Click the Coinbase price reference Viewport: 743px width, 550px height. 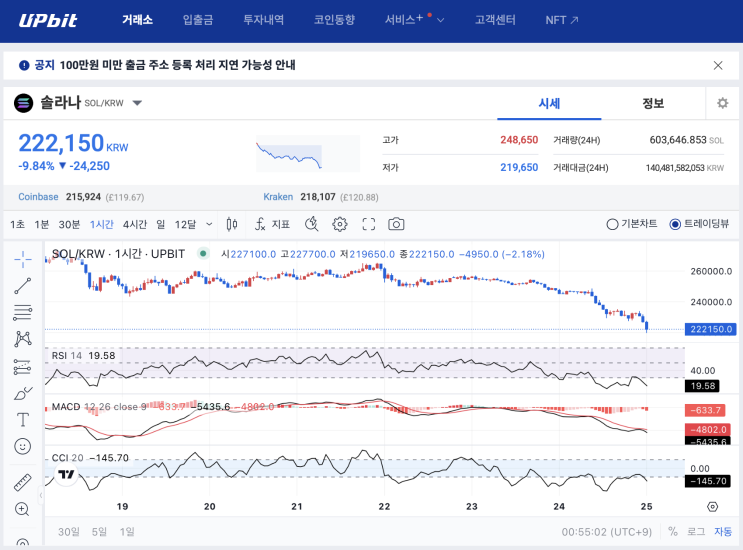81,197
